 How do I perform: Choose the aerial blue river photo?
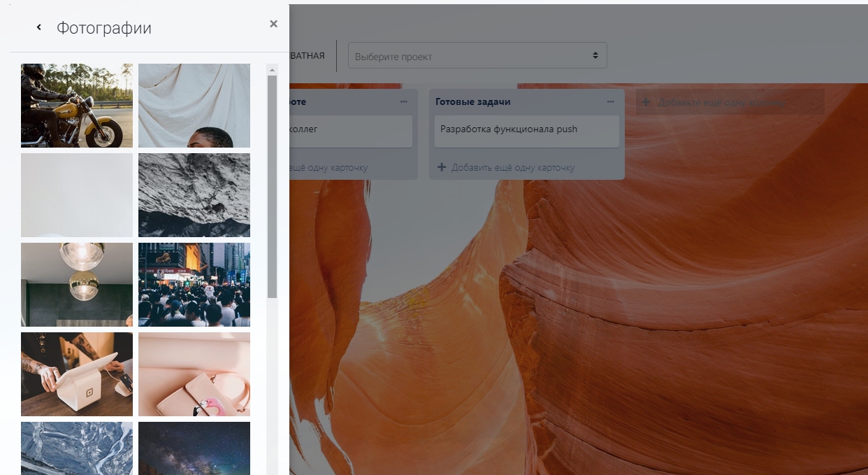[77, 448]
